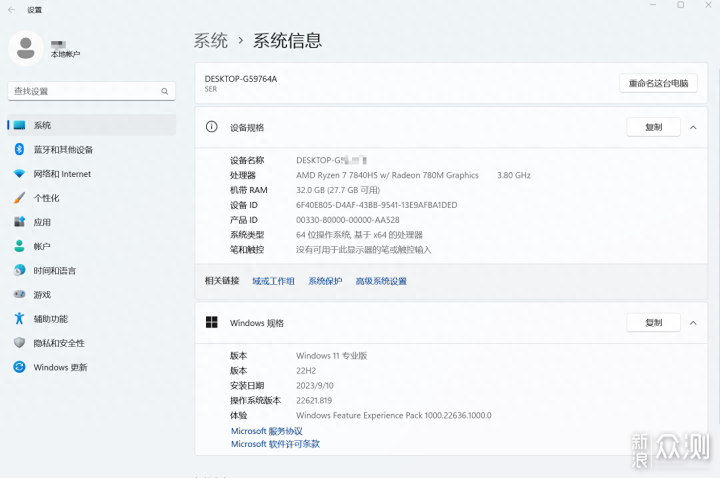Click the shield icon beside 隐私和安全性

[19, 343]
